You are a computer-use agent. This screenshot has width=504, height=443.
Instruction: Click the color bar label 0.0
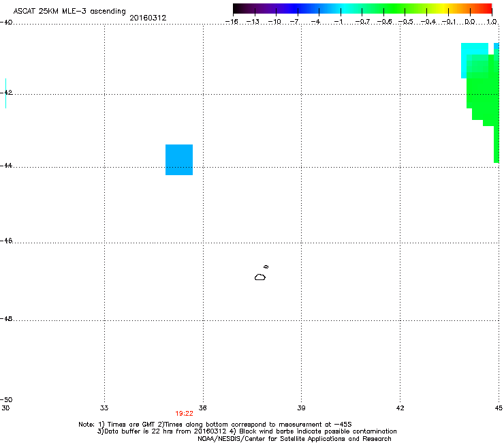(470, 22)
